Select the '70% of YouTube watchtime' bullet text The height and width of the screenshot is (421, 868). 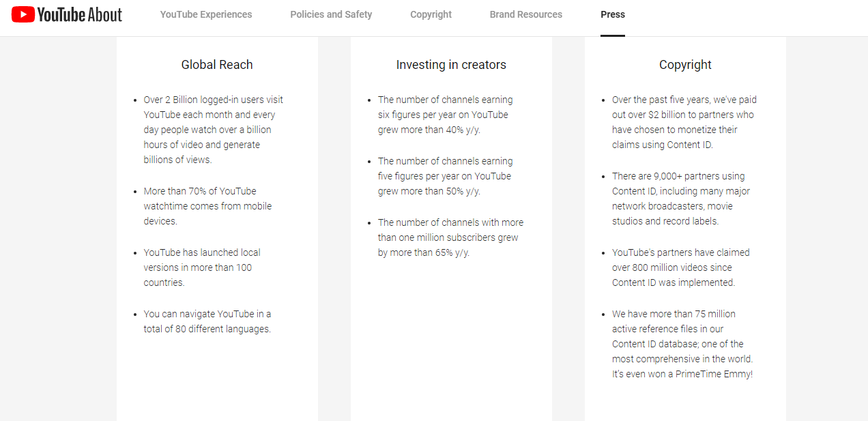point(207,206)
